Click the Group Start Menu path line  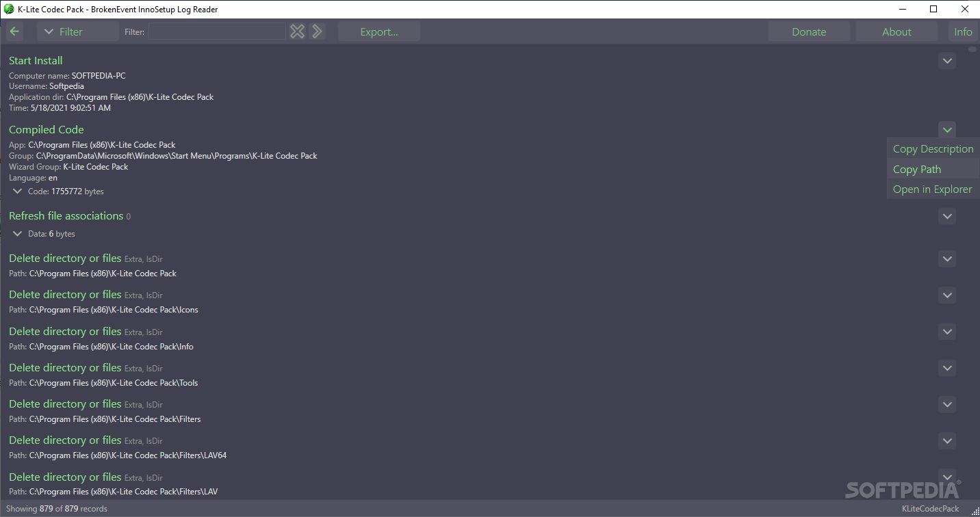[x=163, y=156]
